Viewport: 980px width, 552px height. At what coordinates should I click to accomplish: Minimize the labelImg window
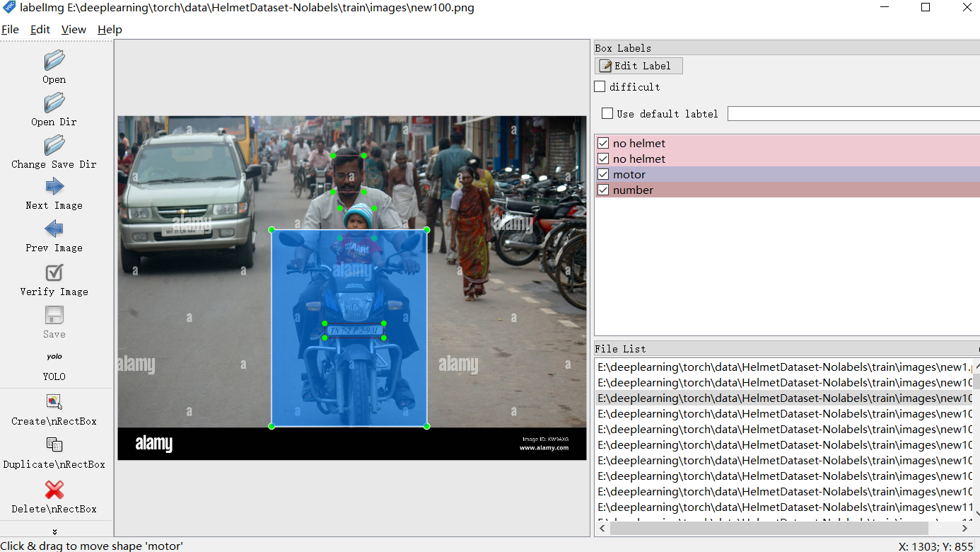tap(885, 8)
